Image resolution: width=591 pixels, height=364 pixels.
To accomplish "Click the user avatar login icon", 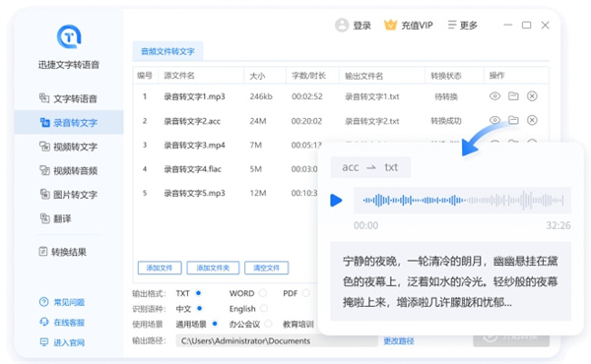I will click(342, 26).
